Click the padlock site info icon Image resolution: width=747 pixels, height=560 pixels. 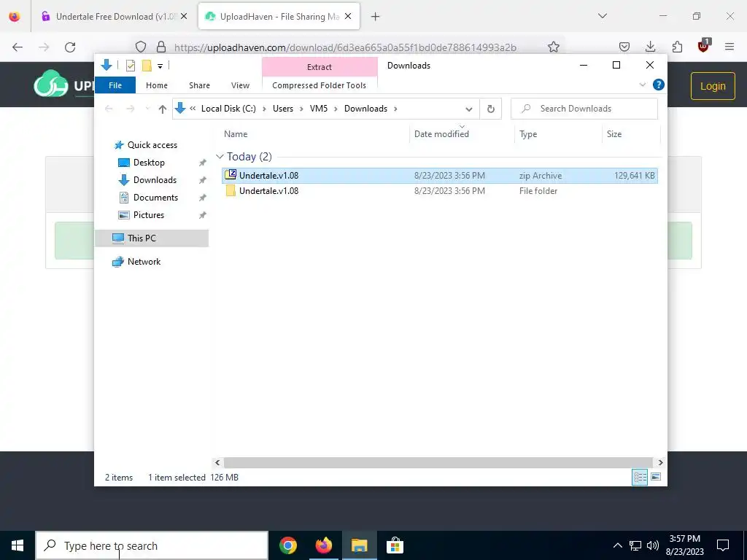click(161, 47)
